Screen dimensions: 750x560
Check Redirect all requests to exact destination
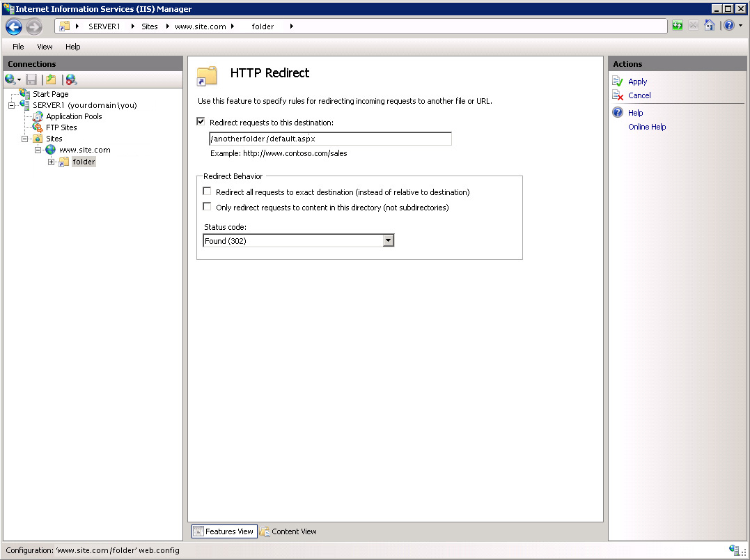[x=207, y=192]
